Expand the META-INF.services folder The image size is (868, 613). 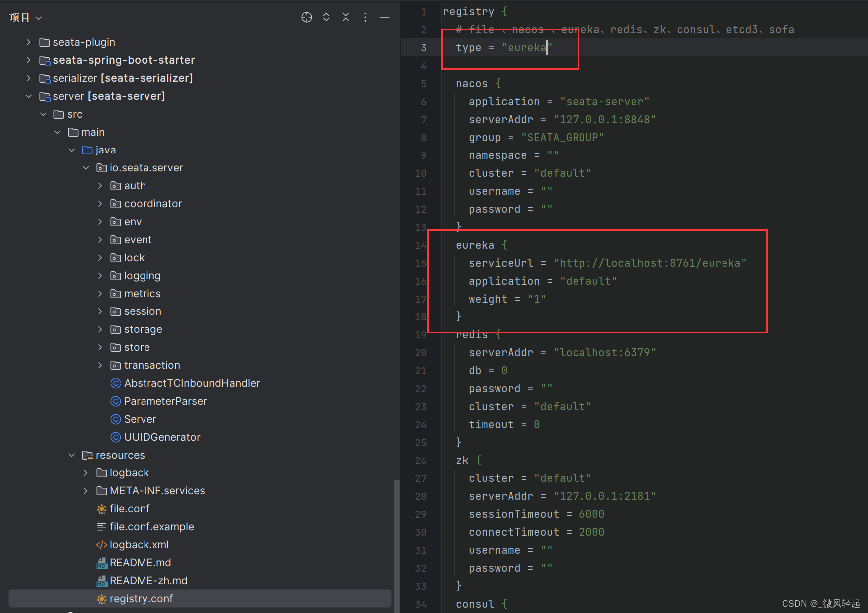pos(86,491)
